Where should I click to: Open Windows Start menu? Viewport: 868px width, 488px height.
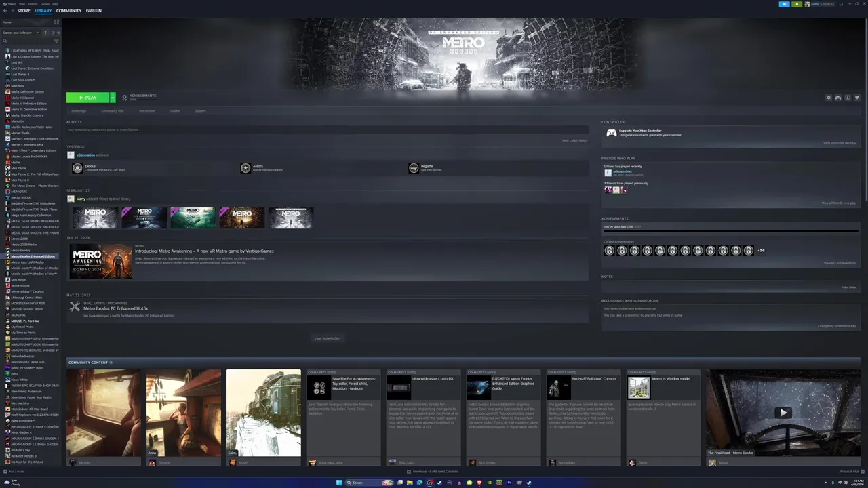coord(339,483)
